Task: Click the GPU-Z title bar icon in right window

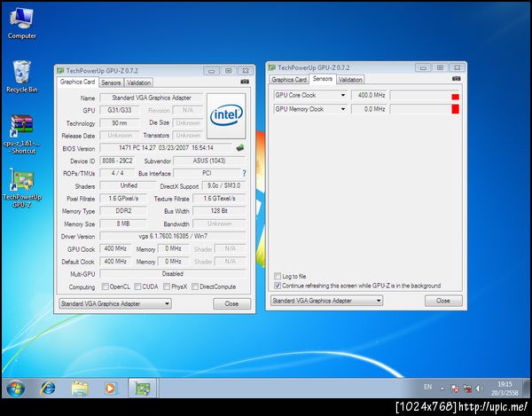Action: coord(272,67)
